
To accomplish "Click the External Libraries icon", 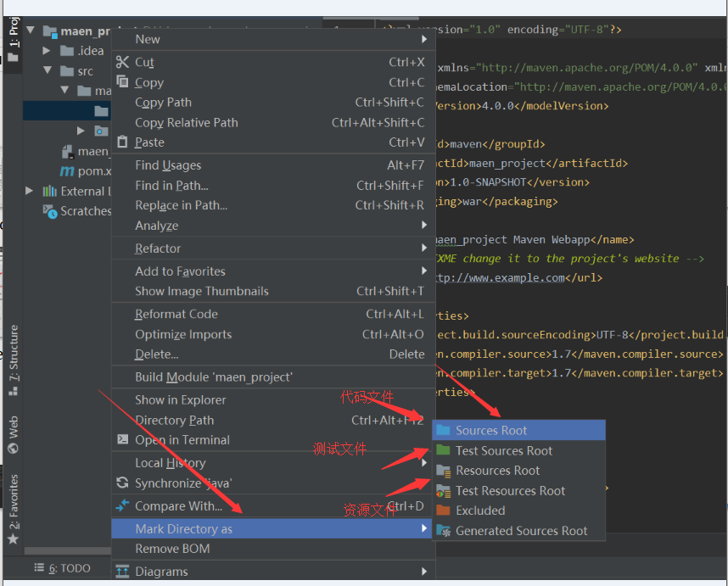I will tap(50, 191).
